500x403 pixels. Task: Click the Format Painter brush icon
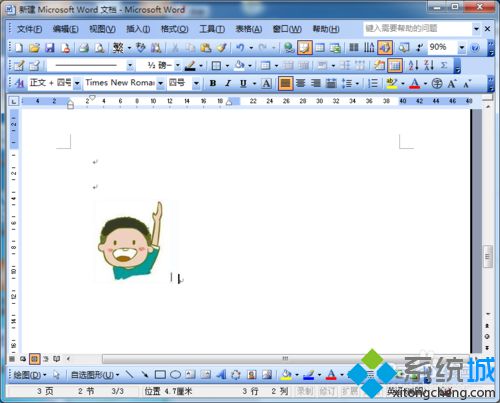221,48
